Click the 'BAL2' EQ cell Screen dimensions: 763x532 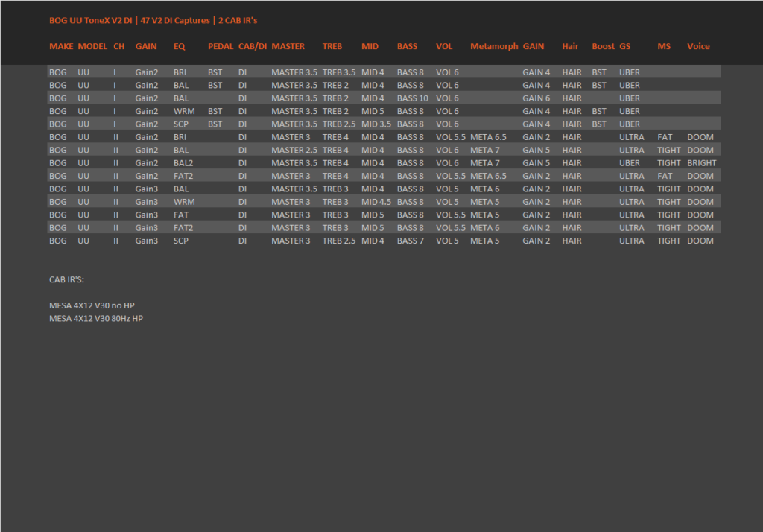[183, 163]
